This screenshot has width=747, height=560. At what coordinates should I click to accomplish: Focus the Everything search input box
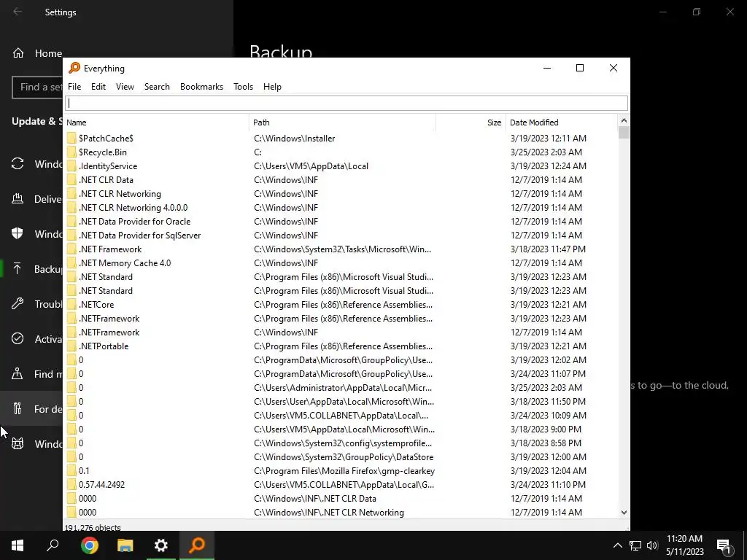tap(347, 103)
